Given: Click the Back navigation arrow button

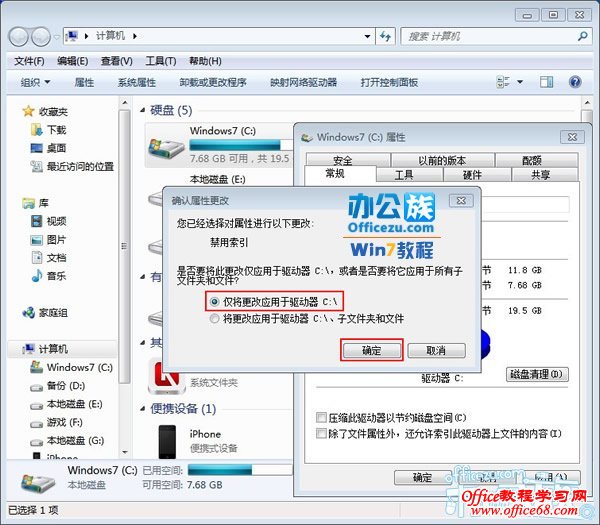Looking at the screenshot, I should (x=18, y=37).
